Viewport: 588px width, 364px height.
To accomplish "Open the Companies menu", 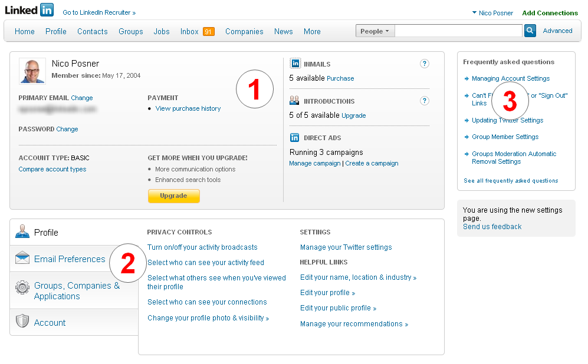I will pos(244,31).
